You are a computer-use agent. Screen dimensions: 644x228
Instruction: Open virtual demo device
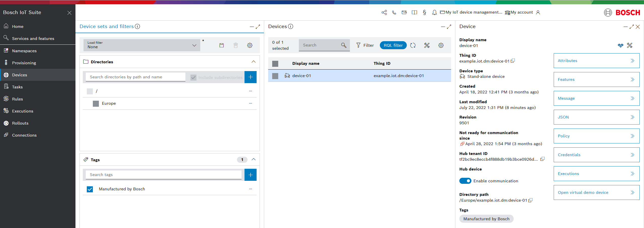tap(597, 192)
